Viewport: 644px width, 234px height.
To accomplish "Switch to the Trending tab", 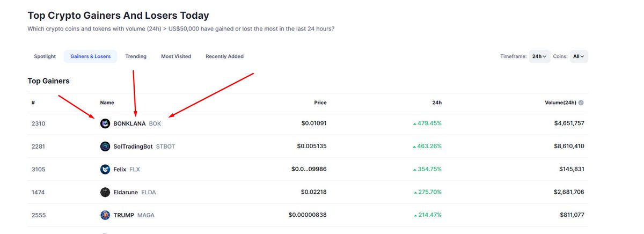I will [136, 56].
